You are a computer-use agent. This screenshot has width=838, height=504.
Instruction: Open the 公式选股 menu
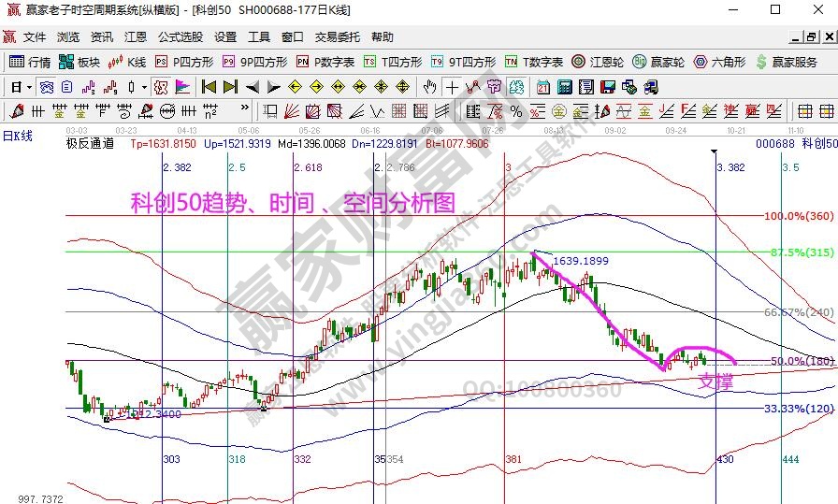[x=180, y=37]
